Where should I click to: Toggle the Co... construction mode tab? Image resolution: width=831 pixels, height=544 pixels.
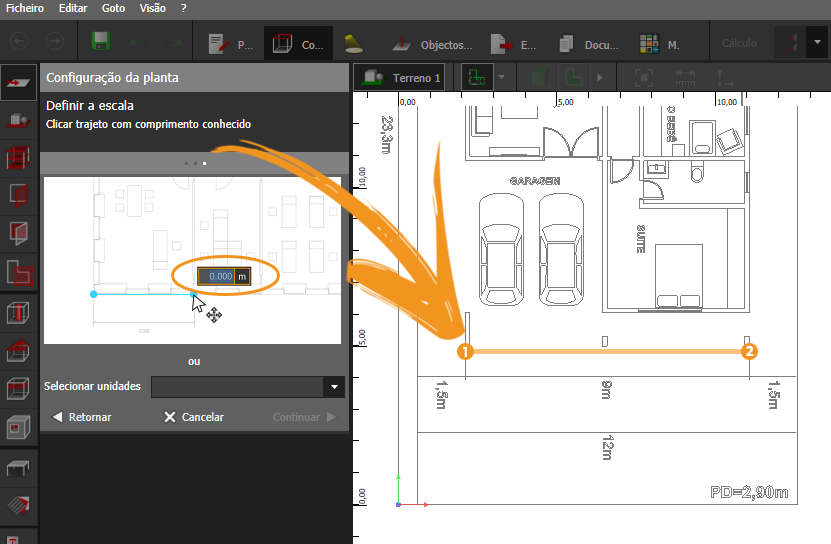[298, 44]
